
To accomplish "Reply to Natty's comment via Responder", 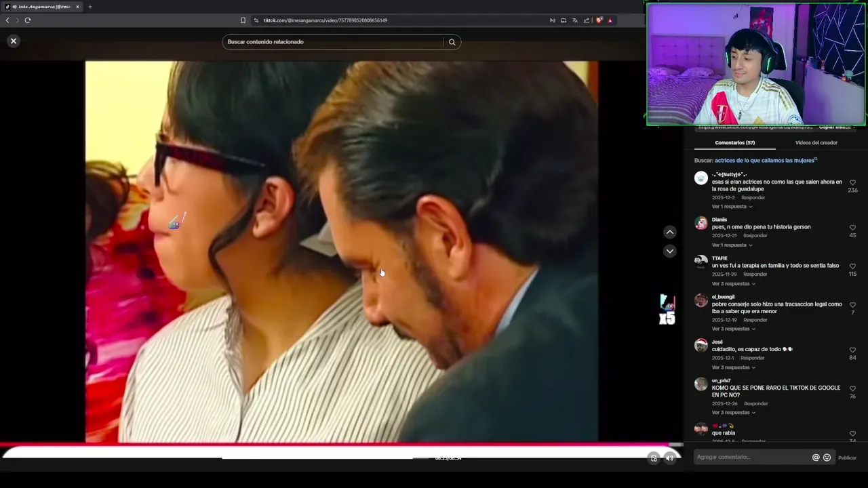I will (x=753, y=198).
